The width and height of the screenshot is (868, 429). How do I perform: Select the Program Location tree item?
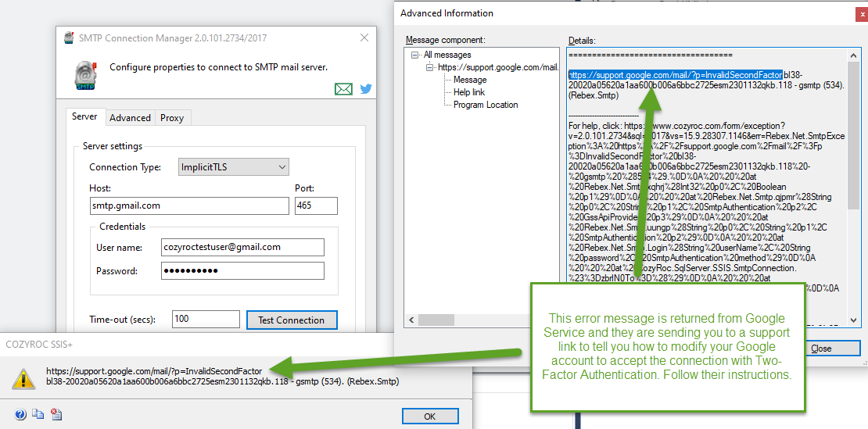click(x=486, y=105)
